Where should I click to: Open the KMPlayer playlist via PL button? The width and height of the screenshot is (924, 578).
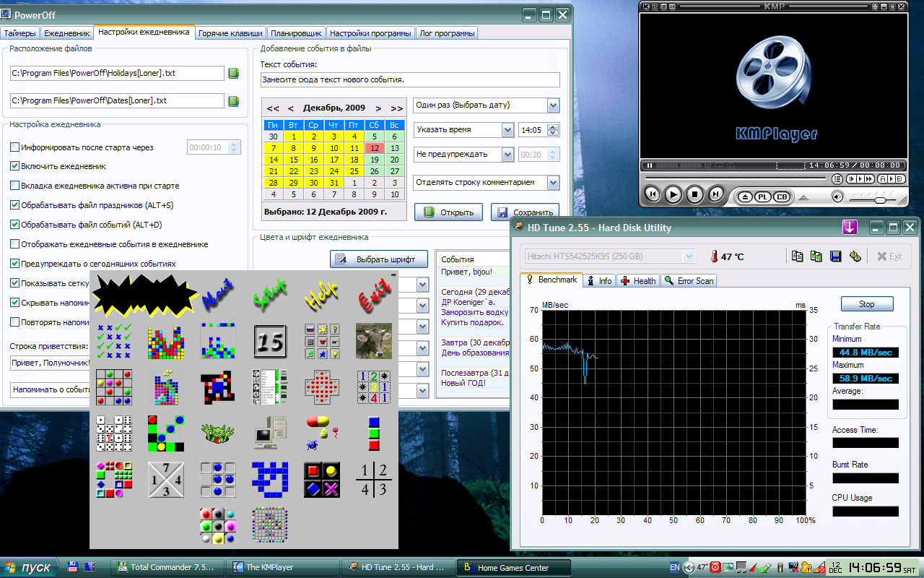763,197
